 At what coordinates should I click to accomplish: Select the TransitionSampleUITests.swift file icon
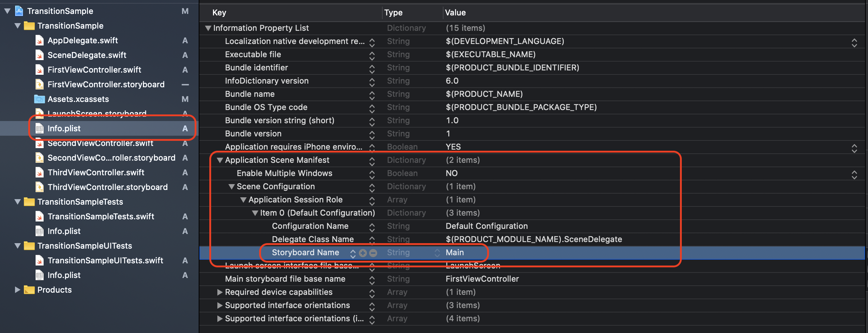click(x=40, y=260)
